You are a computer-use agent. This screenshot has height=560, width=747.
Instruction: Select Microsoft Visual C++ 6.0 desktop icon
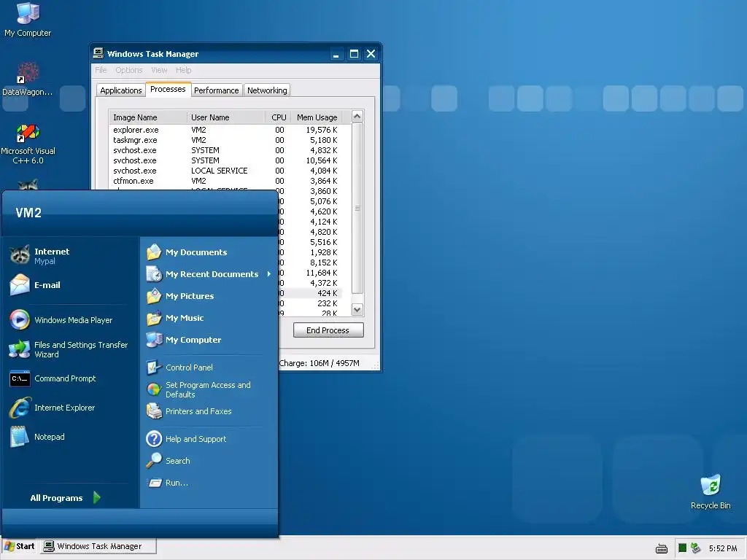28,144
